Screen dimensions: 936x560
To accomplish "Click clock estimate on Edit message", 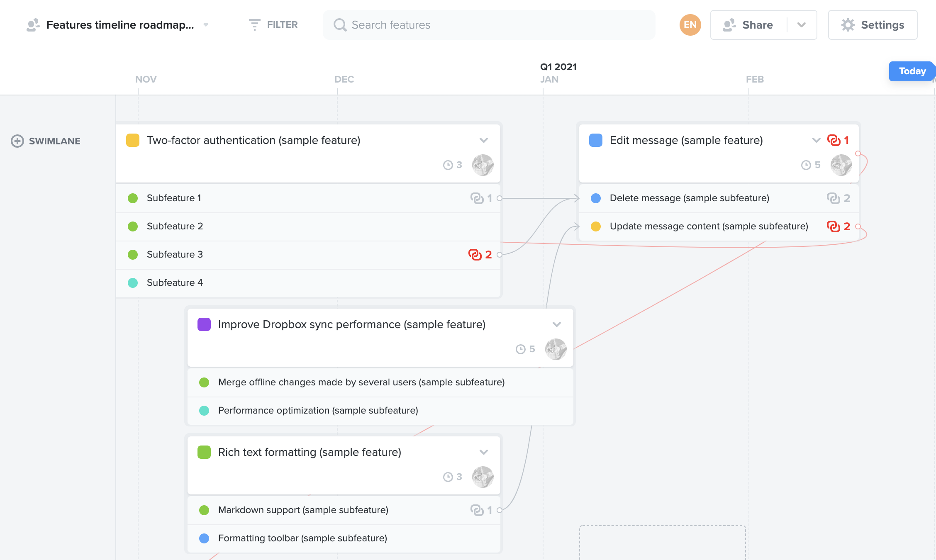I will 811,165.
